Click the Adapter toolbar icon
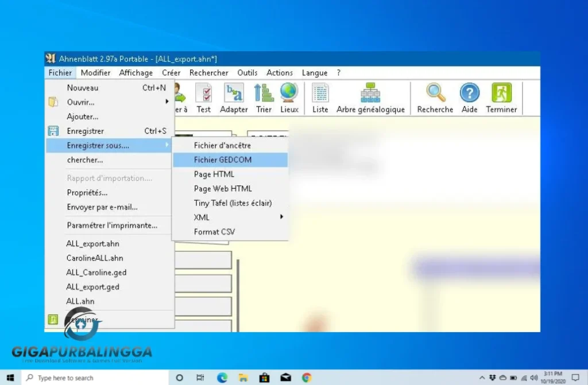This screenshot has height=385, width=588. [234, 96]
